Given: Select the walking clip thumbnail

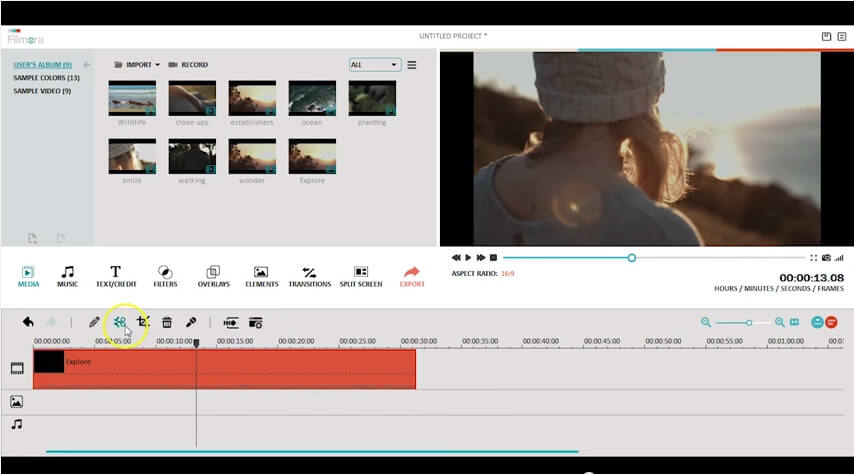Looking at the screenshot, I should [x=192, y=156].
